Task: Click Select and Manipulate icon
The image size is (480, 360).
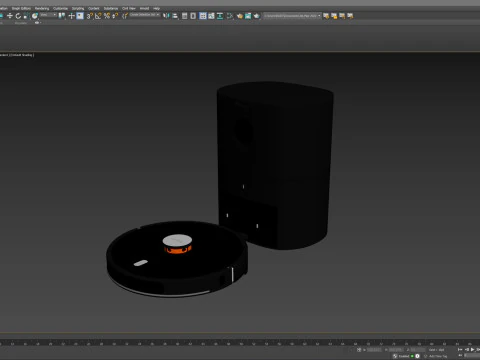Action: pyautogui.click(x=71, y=16)
